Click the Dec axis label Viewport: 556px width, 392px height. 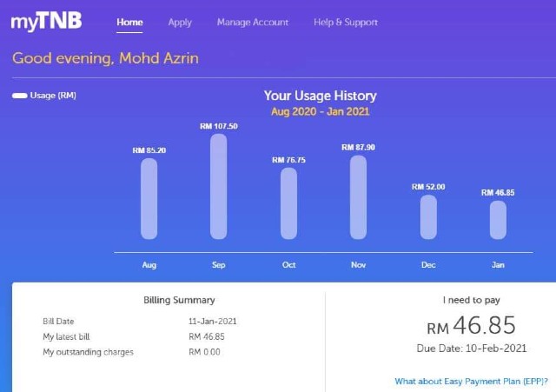pyautogui.click(x=428, y=265)
